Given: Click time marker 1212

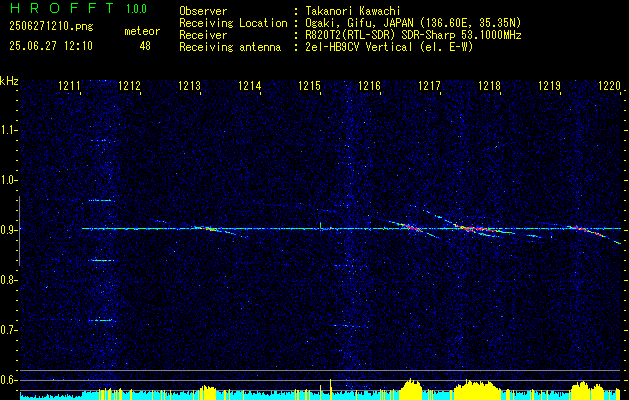Looking at the screenshot, I should pyautogui.click(x=130, y=85).
